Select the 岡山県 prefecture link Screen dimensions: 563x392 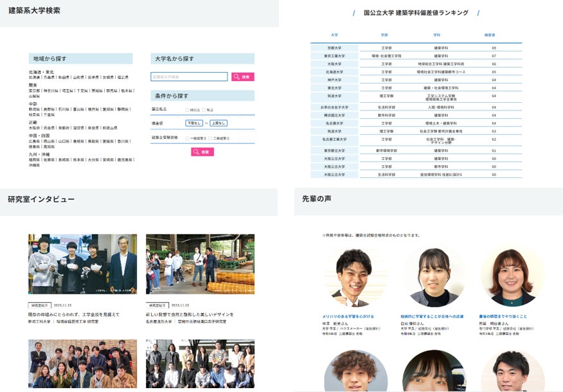tap(49, 141)
